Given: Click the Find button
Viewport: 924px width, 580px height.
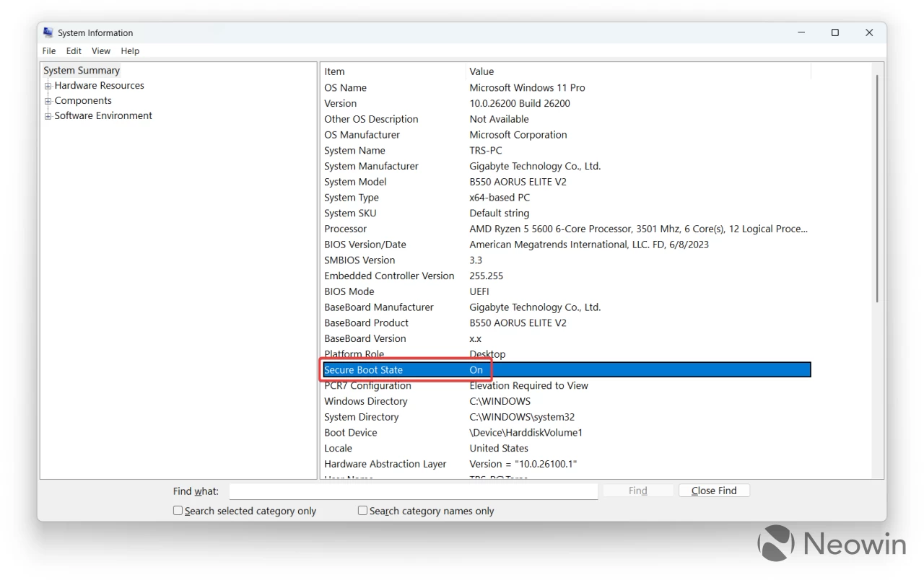Looking at the screenshot, I should [x=637, y=490].
